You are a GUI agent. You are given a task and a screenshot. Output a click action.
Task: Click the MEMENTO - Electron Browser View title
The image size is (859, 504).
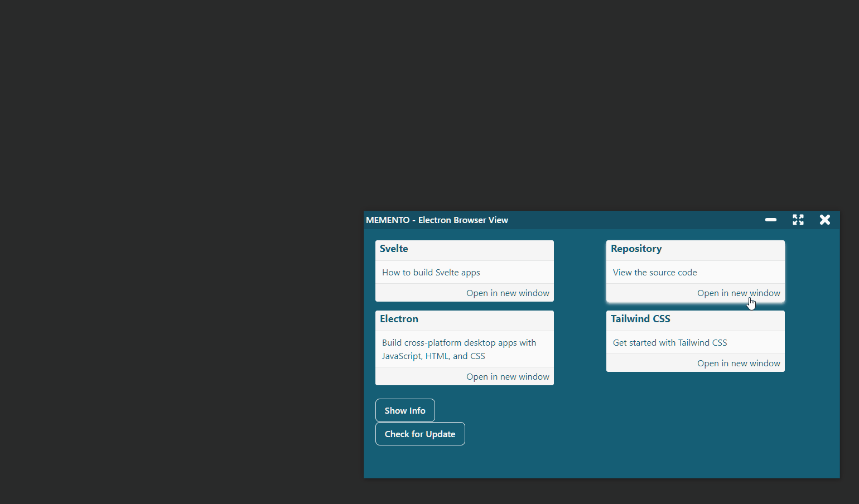437,220
